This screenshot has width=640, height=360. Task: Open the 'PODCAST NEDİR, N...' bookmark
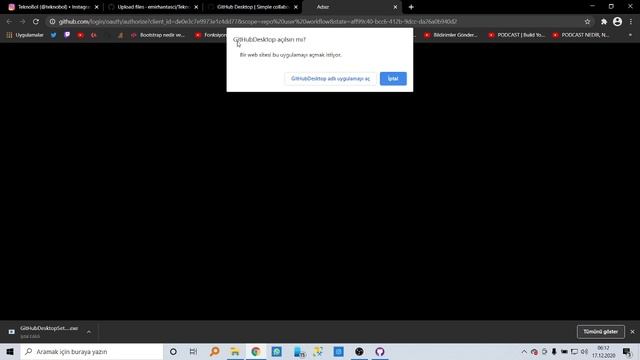(x=582, y=35)
